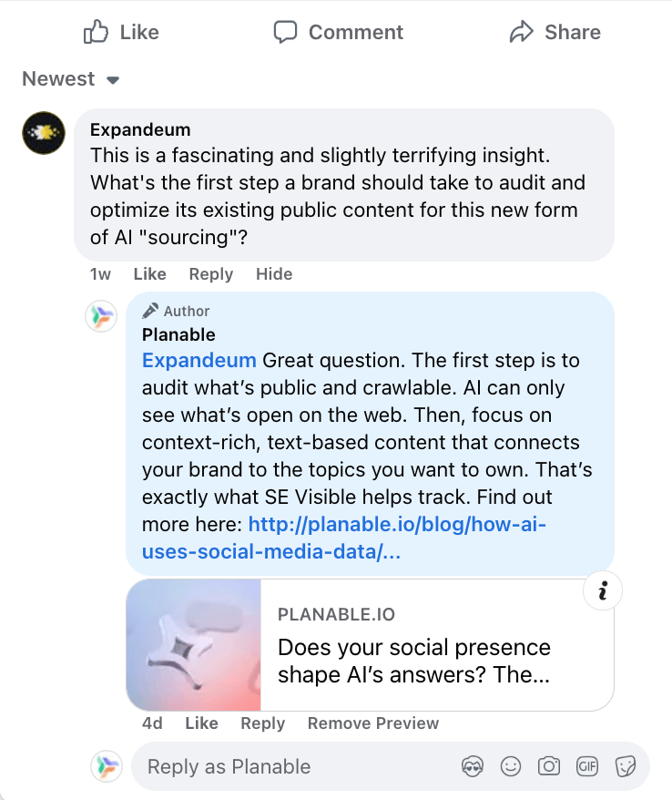Hide Expandeum's comment

click(x=273, y=274)
